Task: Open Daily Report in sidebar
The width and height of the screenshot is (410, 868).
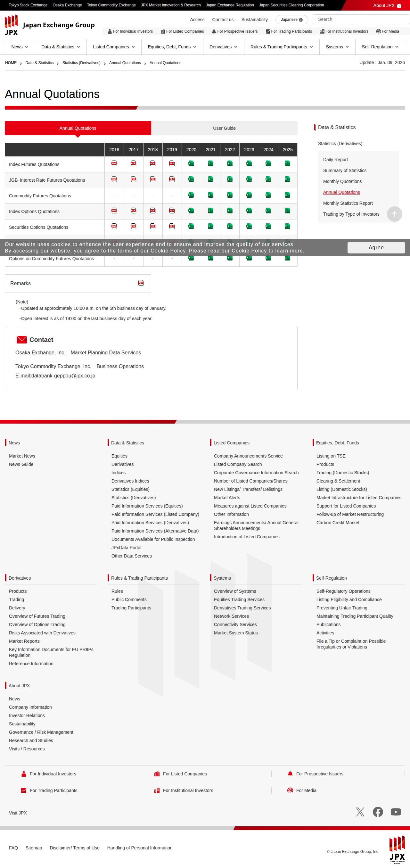Action: [x=335, y=160]
